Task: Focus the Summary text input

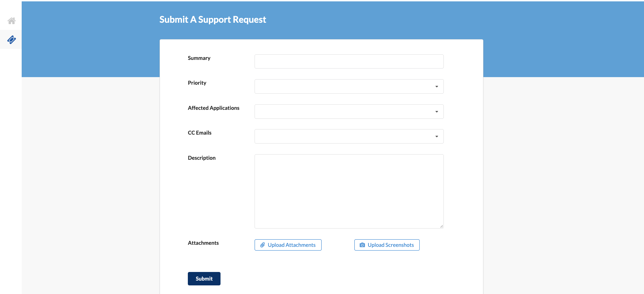Action: (349, 61)
